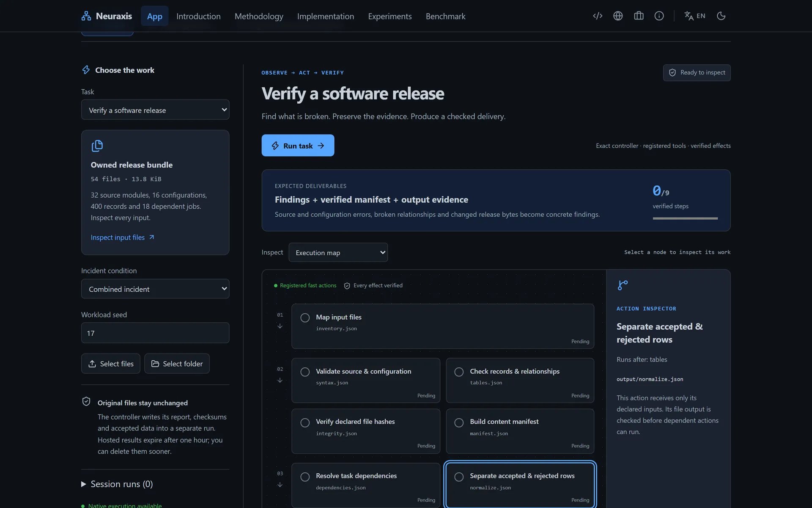Viewport: 812px width, 508px height.
Task: Click the Ready to inspect badge
Action: tap(697, 72)
